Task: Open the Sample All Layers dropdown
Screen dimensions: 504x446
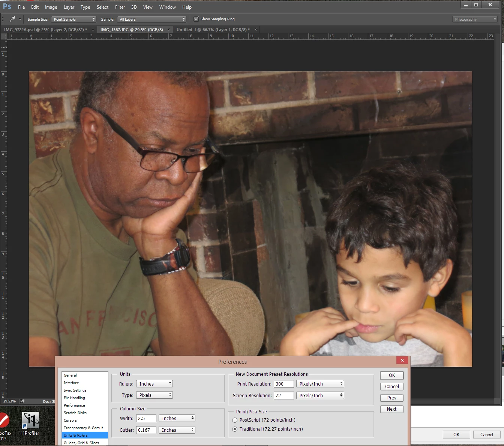Action: coord(152,19)
